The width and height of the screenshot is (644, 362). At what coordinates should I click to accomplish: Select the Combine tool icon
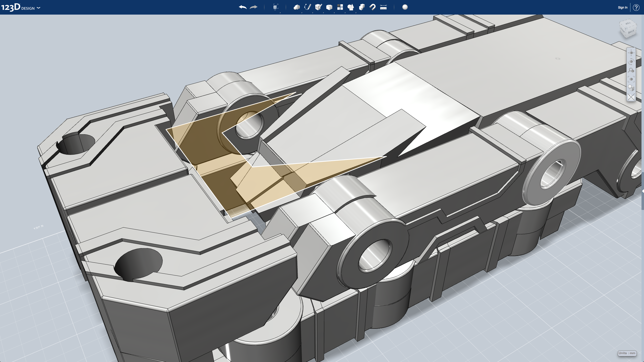tap(362, 7)
